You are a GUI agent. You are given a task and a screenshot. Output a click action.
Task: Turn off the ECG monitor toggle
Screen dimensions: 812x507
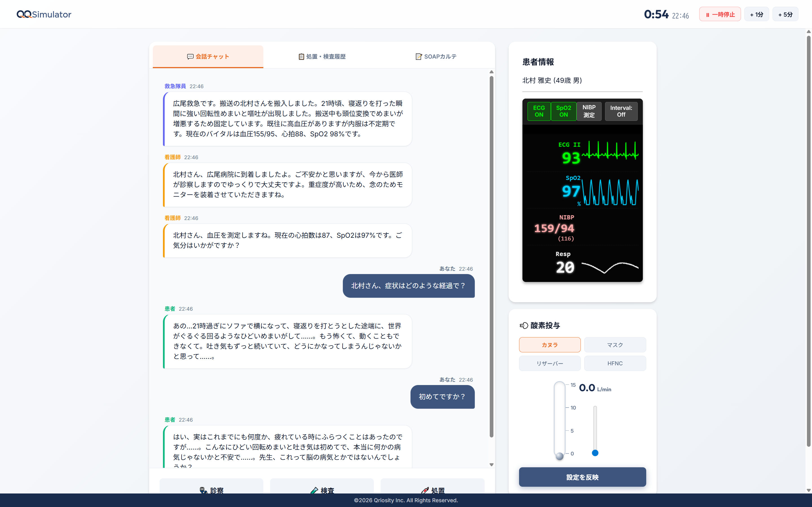(x=539, y=111)
